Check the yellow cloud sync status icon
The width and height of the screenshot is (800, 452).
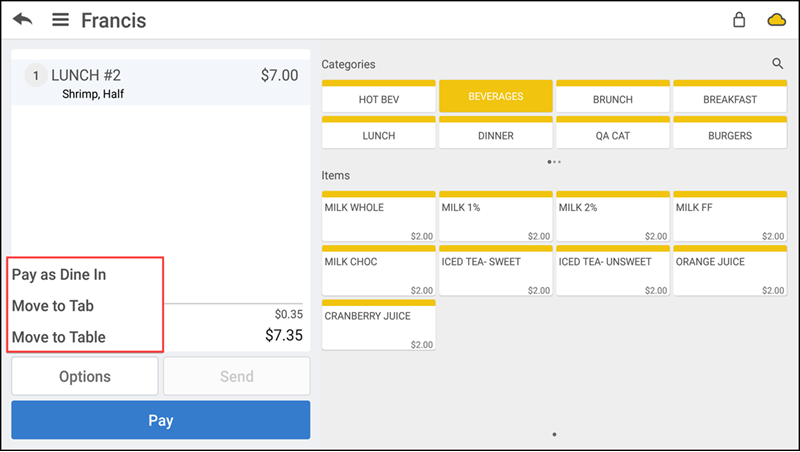click(777, 20)
